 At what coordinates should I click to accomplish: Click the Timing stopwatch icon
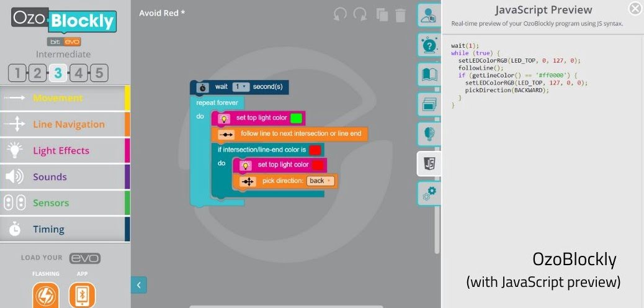tap(15, 229)
